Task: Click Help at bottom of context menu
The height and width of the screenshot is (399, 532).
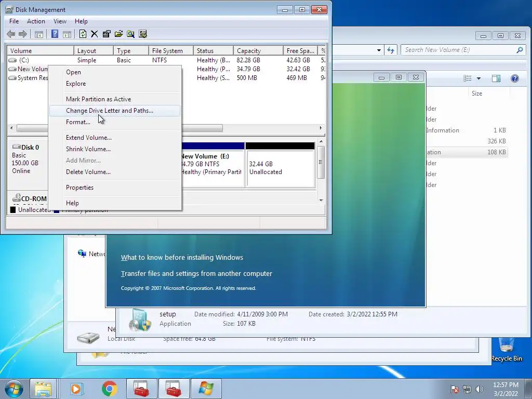Action: pyautogui.click(x=115, y=203)
